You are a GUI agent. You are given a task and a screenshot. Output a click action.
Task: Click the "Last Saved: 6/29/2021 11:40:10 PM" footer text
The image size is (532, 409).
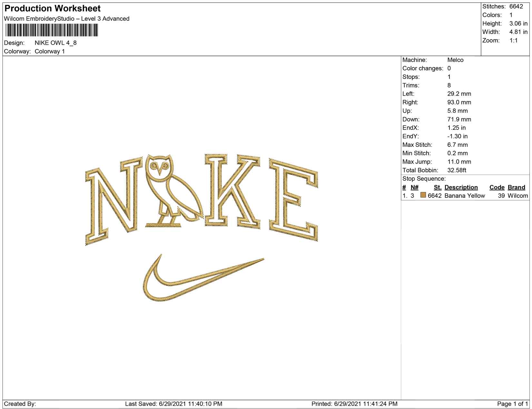[173, 404]
